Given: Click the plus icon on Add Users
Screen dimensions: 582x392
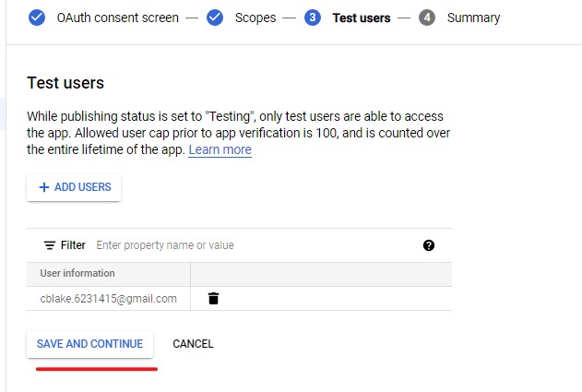Looking at the screenshot, I should point(43,187).
